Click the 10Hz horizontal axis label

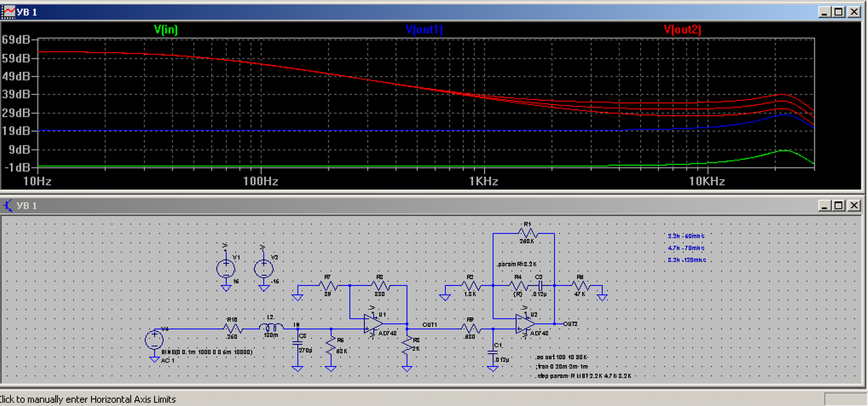point(37,181)
